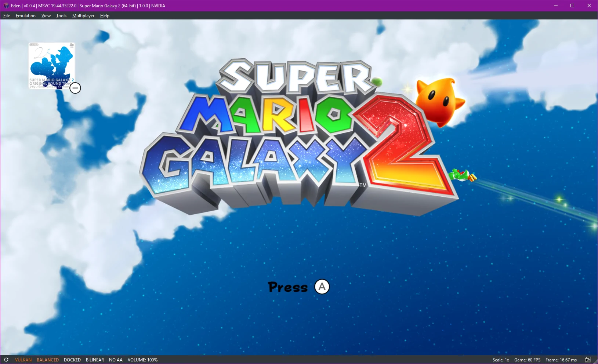Click the VOLUME: 100% control

[142, 360]
